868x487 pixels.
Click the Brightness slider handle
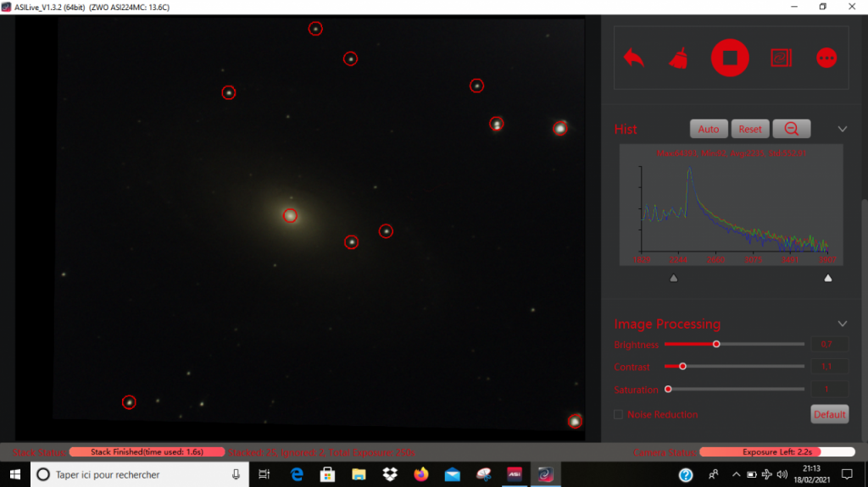tap(716, 344)
